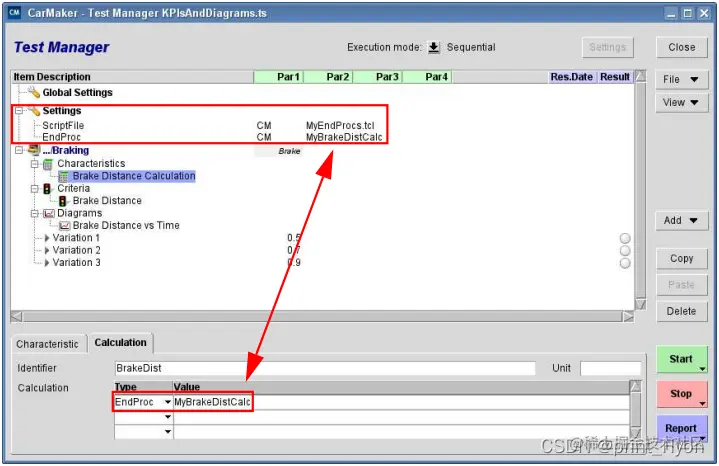
Task: Click the Brake Distance Calculation item icon
Action: click(64, 176)
